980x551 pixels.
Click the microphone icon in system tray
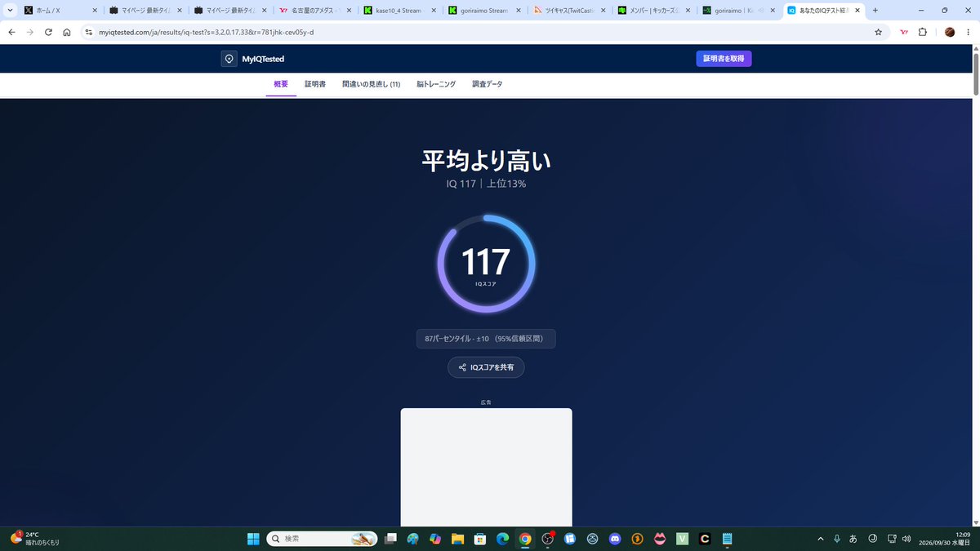(837, 539)
